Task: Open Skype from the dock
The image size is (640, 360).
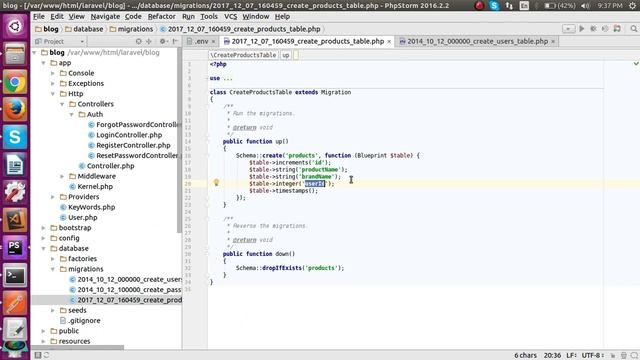Action: [15, 137]
